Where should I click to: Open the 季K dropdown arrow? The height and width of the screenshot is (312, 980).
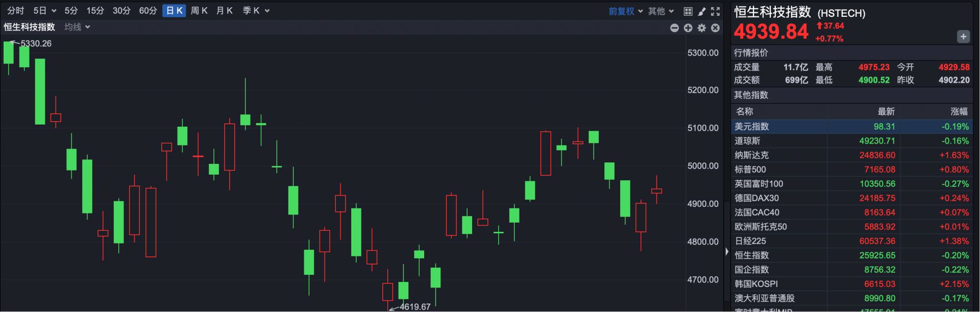[x=267, y=11]
